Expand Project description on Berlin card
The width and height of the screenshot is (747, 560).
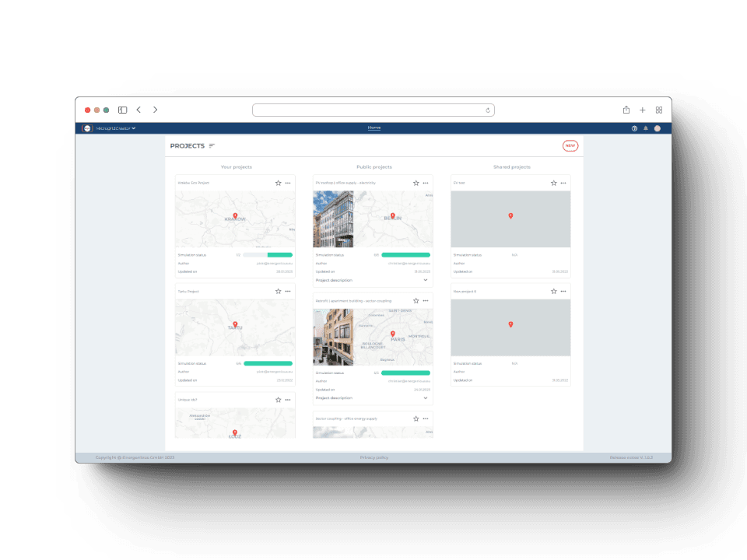(425, 280)
